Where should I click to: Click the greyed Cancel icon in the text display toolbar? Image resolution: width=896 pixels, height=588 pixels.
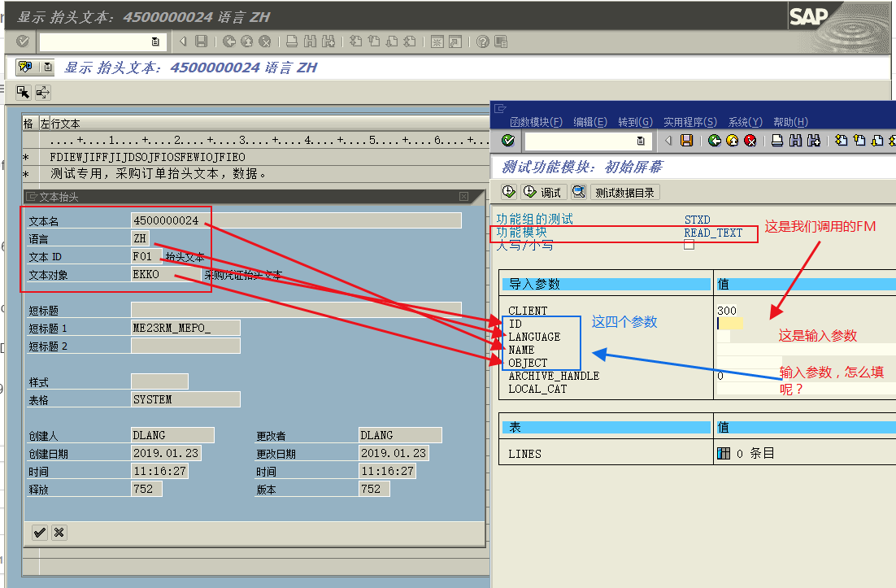click(x=264, y=41)
